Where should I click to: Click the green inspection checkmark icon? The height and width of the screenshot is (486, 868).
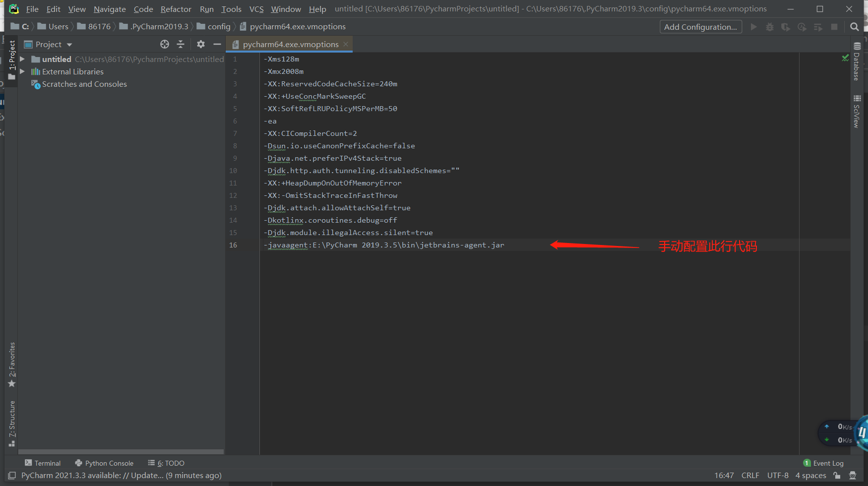coord(845,59)
